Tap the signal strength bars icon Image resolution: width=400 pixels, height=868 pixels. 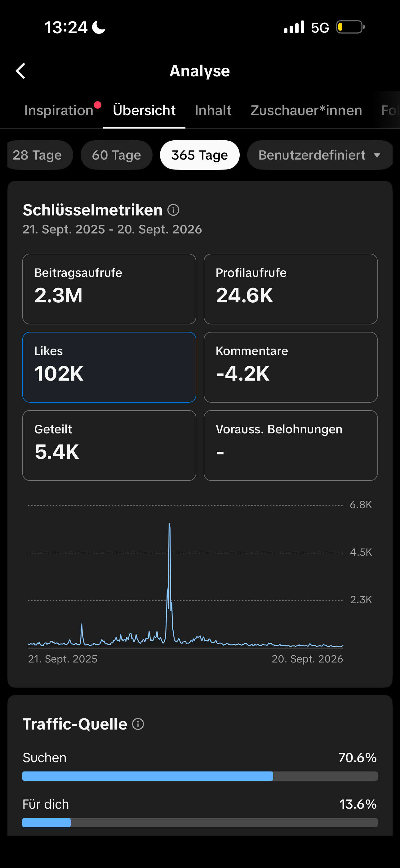pos(294,27)
